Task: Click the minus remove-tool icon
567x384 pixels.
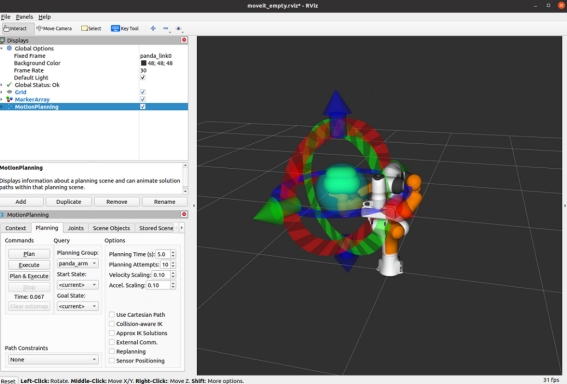Action: coord(166,28)
